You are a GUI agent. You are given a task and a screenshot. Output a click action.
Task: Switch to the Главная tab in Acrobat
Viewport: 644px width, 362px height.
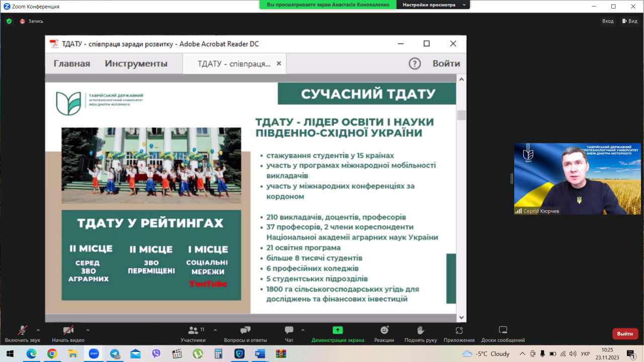click(x=72, y=63)
